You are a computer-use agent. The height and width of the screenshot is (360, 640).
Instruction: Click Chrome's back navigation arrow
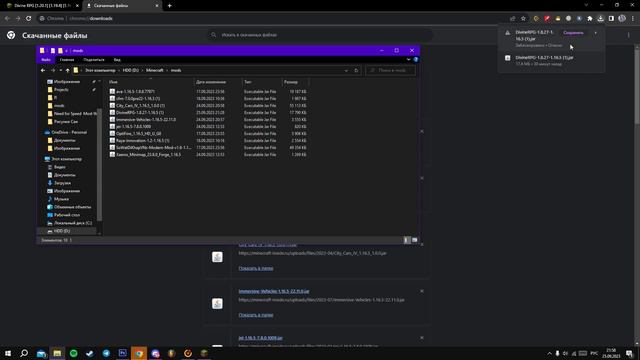pos(7,18)
